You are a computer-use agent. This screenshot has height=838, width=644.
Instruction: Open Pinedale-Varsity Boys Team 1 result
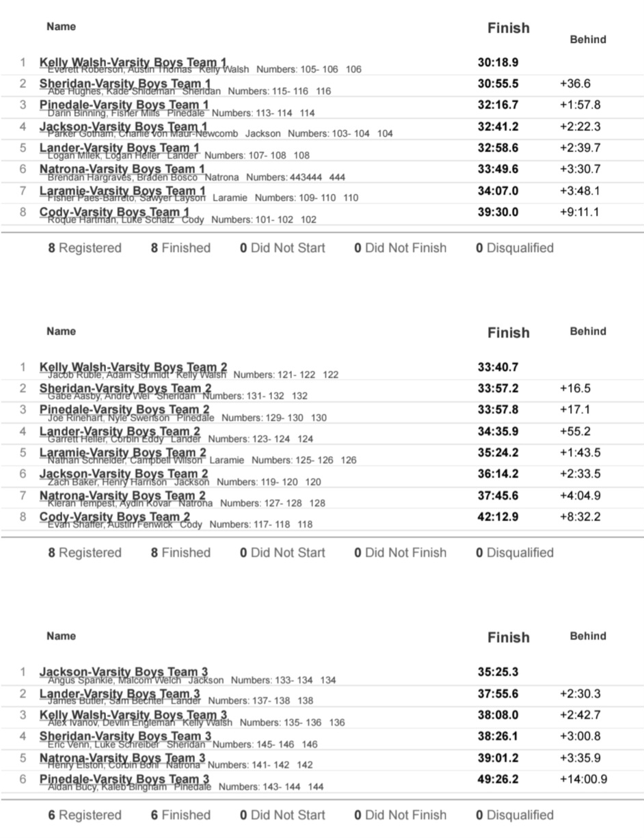pyautogui.click(x=124, y=105)
